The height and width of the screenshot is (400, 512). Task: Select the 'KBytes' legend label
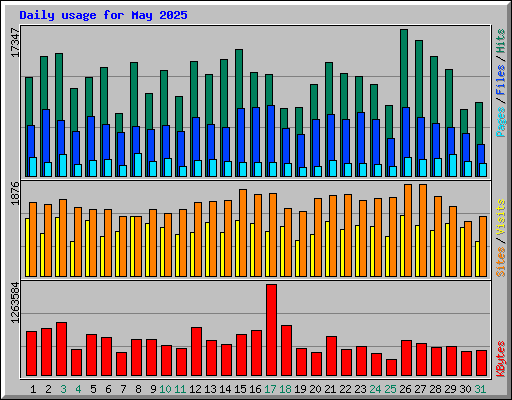tap(500, 359)
